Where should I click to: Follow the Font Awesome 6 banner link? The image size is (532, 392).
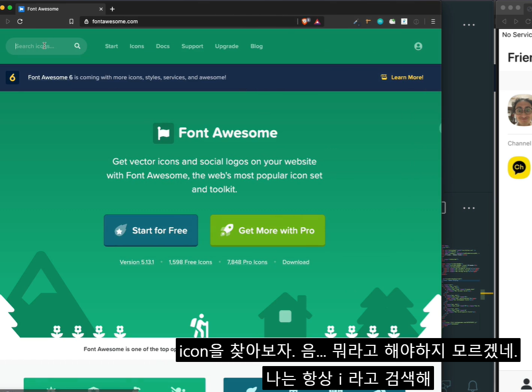(50, 77)
